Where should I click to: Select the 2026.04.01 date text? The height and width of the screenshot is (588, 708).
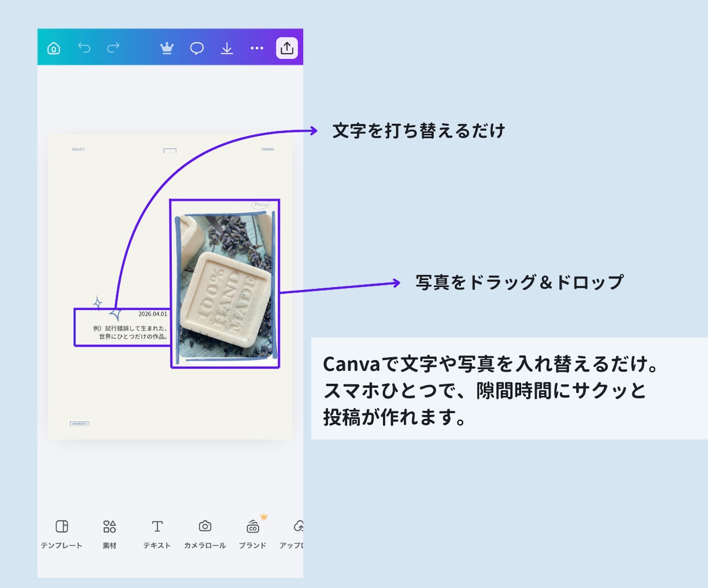pyautogui.click(x=153, y=314)
